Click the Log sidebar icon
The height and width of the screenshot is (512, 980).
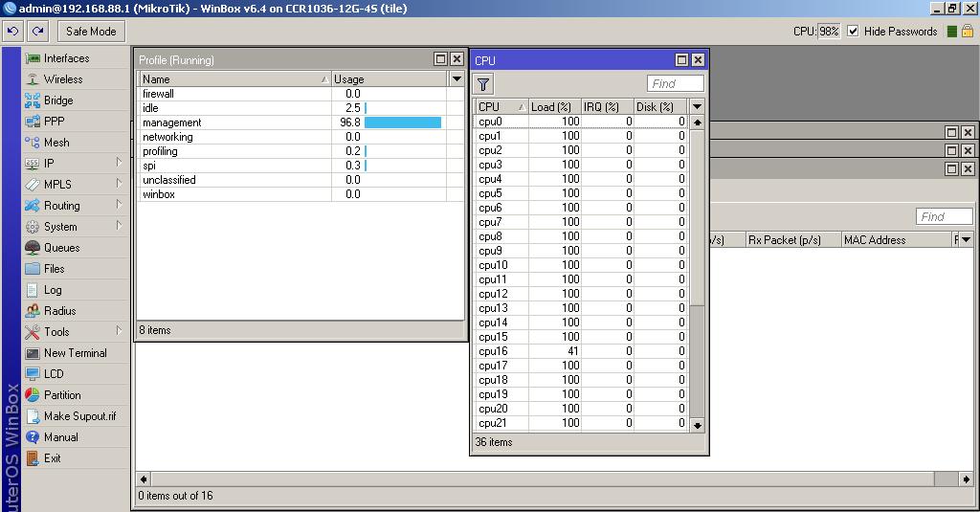[x=33, y=290]
